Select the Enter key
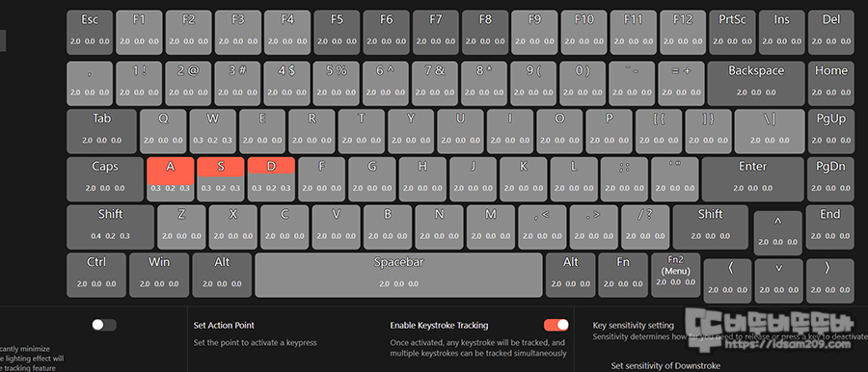The width and height of the screenshot is (868, 372). pyautogui.click(x=753, y=179)
